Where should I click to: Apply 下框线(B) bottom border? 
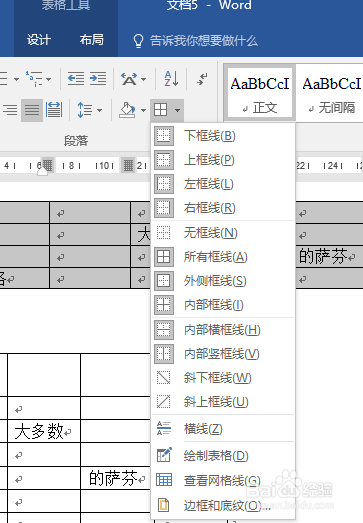[223, 136]
